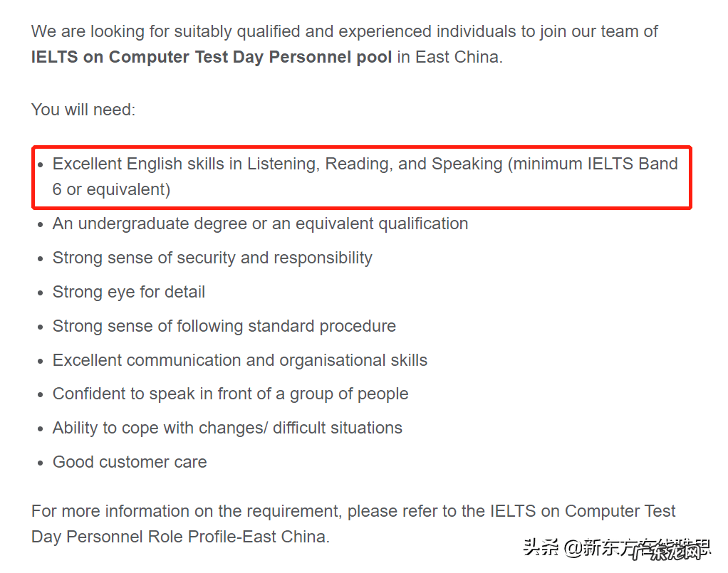Click "Confident to speak in front of a group" item

tap(230, 394)
